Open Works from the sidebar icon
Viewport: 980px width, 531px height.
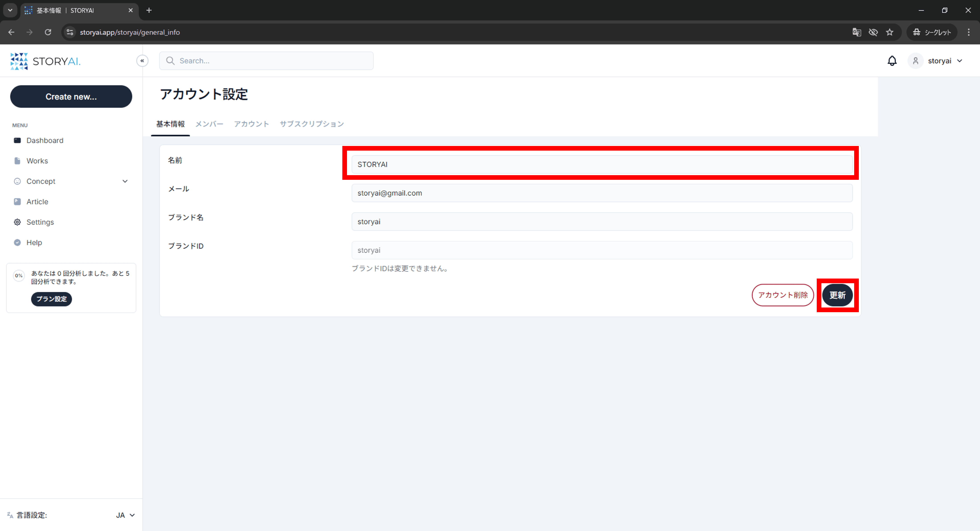(17, 161)
